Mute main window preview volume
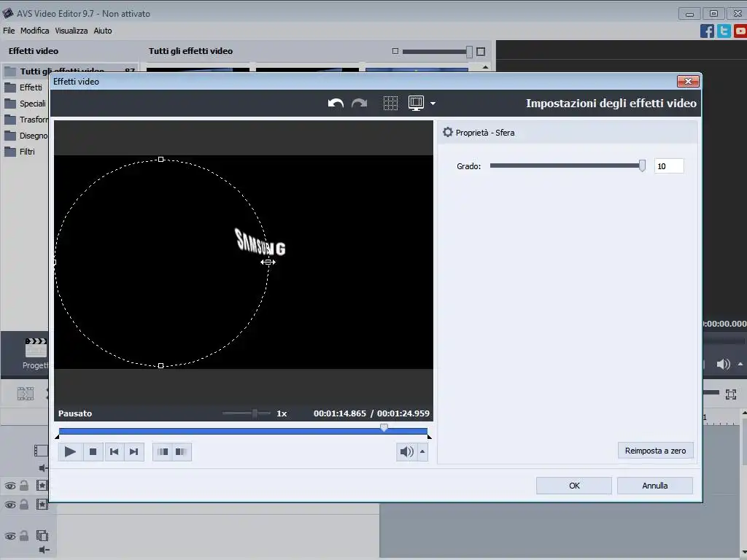 [x=723, y=365]
